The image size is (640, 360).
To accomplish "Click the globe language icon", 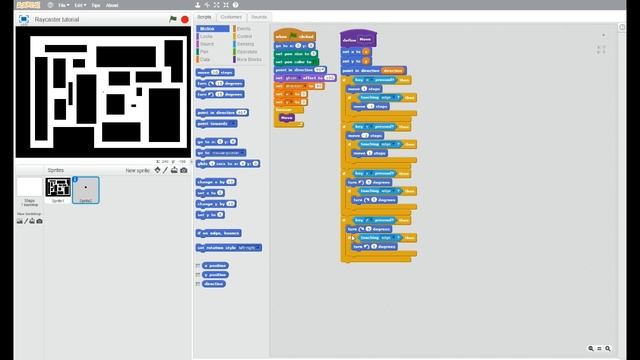I will pos(50,5).
